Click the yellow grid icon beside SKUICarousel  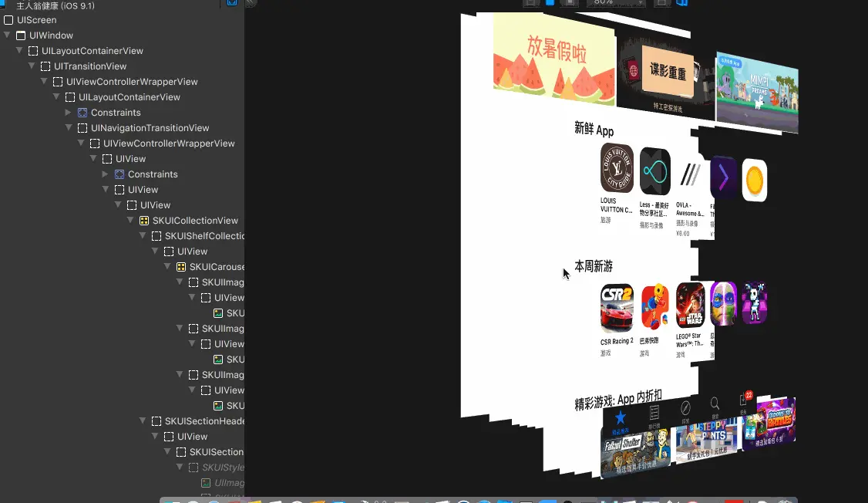(181, 267)
